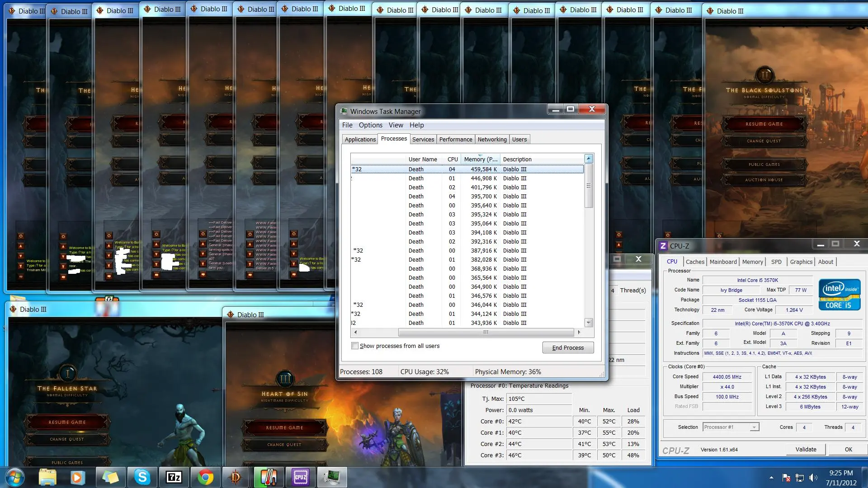The width and height of the screenshot is (868, 488).
Task: Sort processes by the Memory column header
Action: [480, 159]
